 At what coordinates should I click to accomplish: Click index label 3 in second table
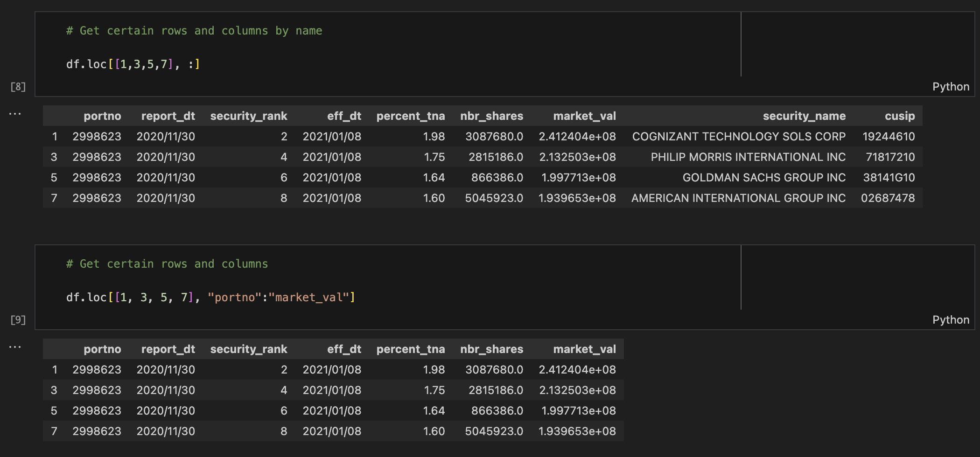(54, 390)
